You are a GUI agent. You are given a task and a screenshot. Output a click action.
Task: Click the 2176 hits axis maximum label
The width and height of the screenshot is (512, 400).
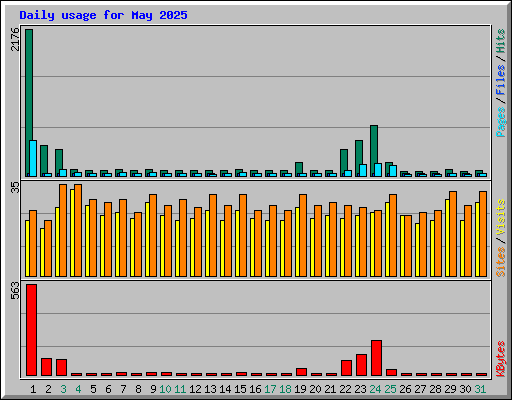point(15,39)
